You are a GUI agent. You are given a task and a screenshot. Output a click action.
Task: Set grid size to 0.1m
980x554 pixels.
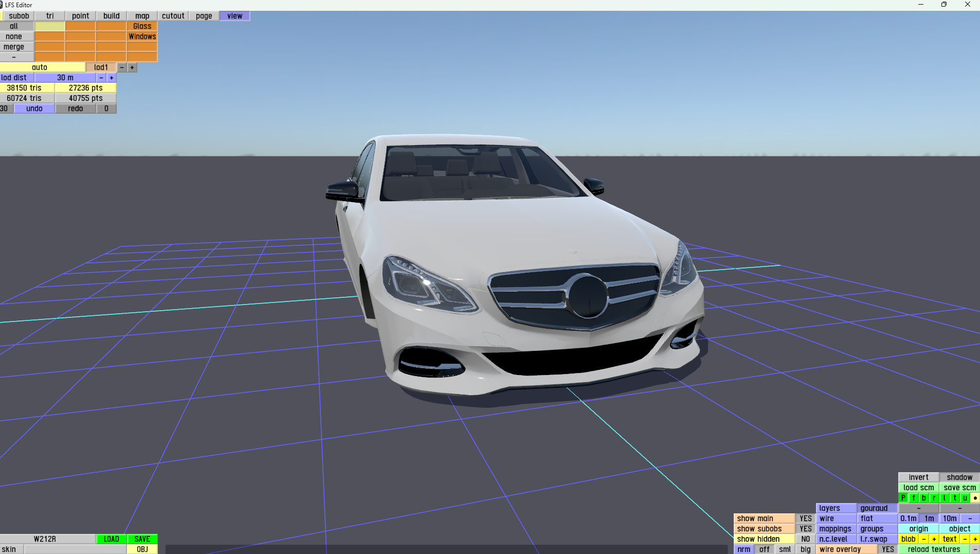909,519
